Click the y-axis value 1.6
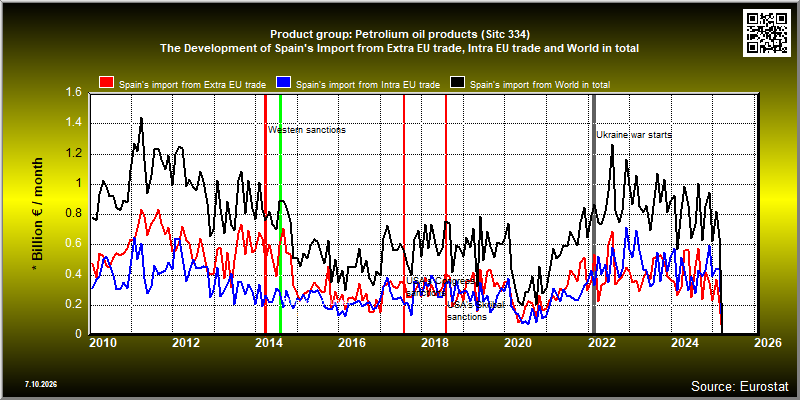The width and height of the screenshot is (800, 400). [72, 93]
